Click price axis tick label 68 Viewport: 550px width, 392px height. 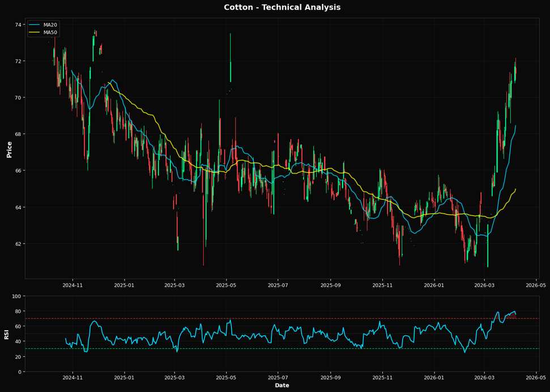point(19,134)
